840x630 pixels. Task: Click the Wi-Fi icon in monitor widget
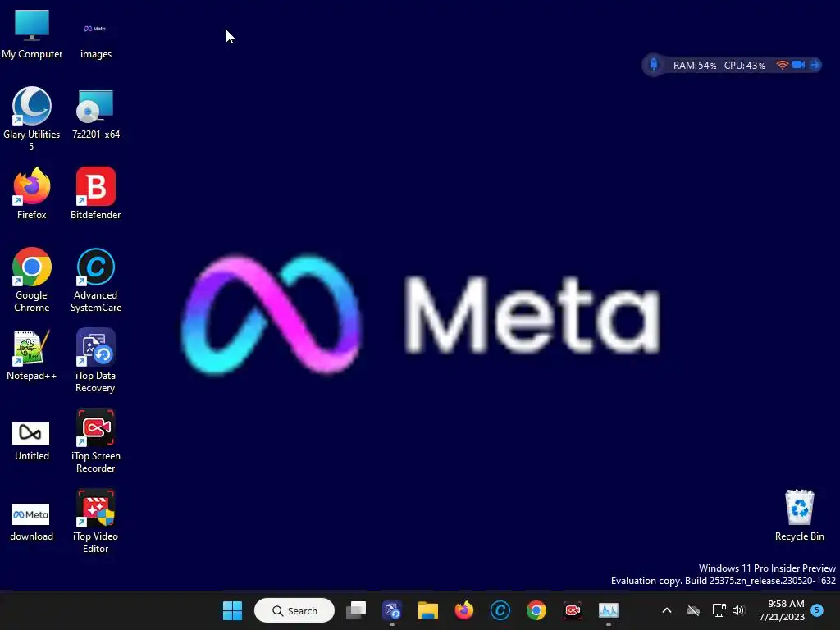(x=782, y=65)
